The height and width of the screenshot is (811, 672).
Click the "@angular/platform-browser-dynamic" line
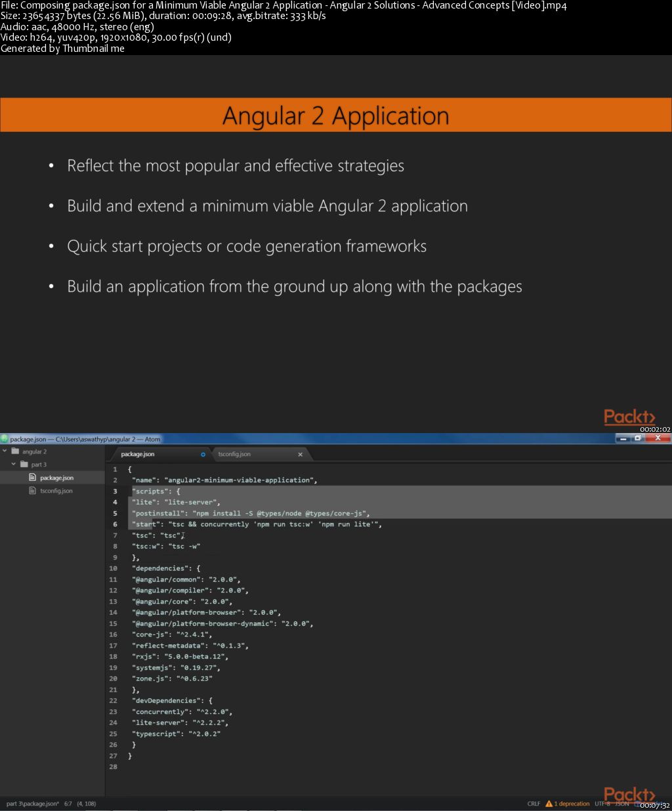(x=222, y=623)
